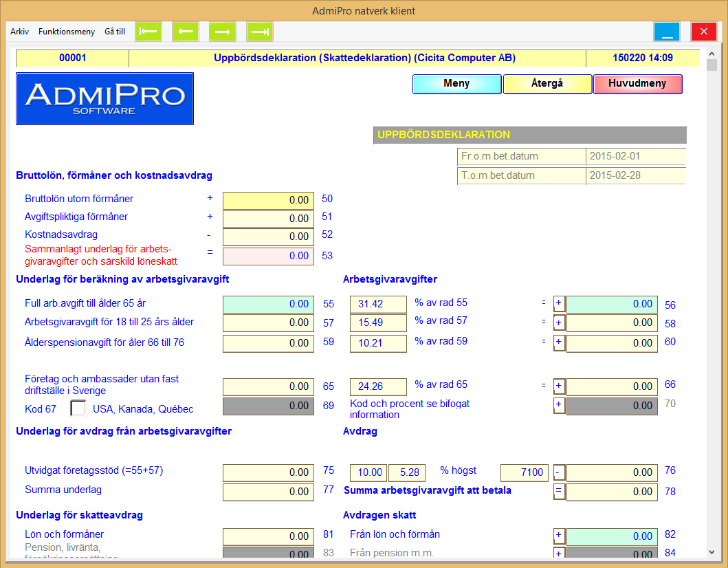Click the equals sign button for row 78
This screenshot has height=568, width=728.
pos(559,492)
